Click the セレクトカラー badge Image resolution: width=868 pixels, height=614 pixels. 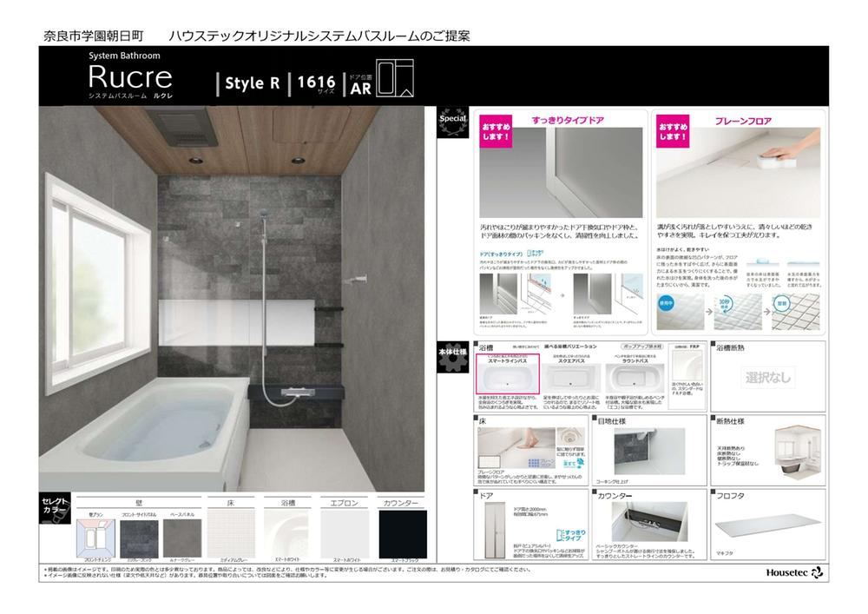point(55,507)
